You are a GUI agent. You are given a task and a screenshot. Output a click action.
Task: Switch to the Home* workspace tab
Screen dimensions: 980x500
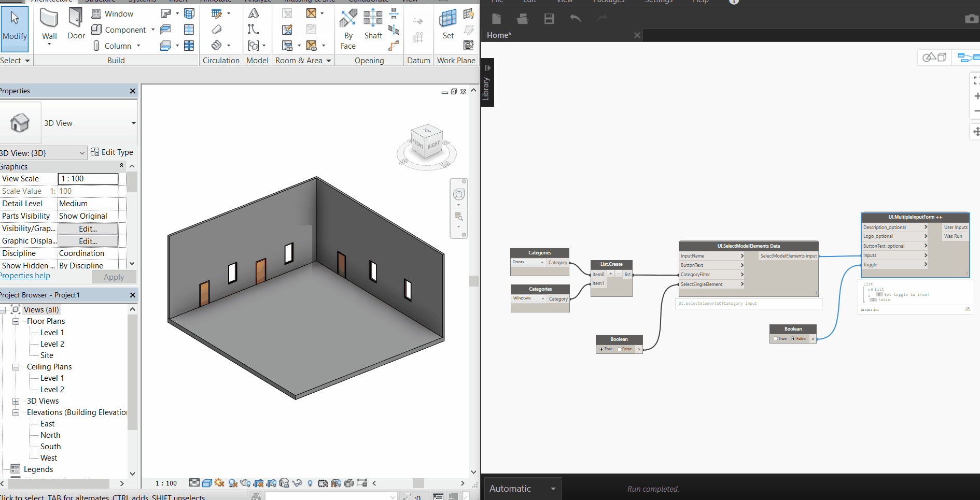(x=499, y=35)
